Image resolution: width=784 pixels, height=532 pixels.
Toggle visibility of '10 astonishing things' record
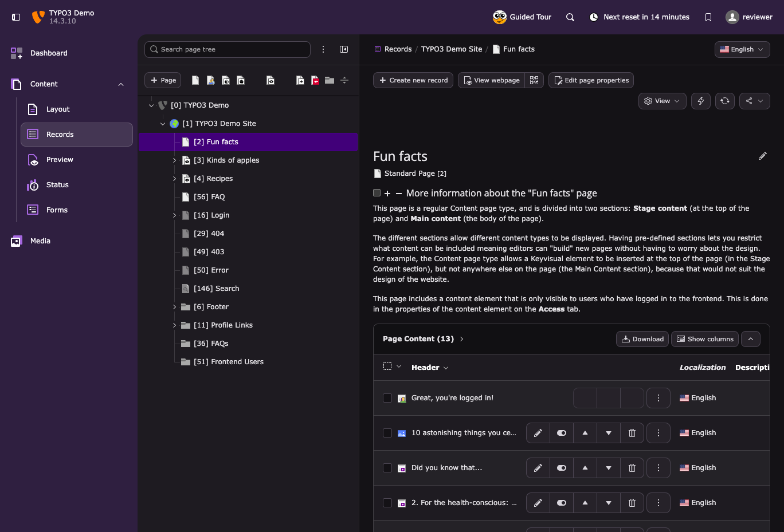(x=562, y=433)
